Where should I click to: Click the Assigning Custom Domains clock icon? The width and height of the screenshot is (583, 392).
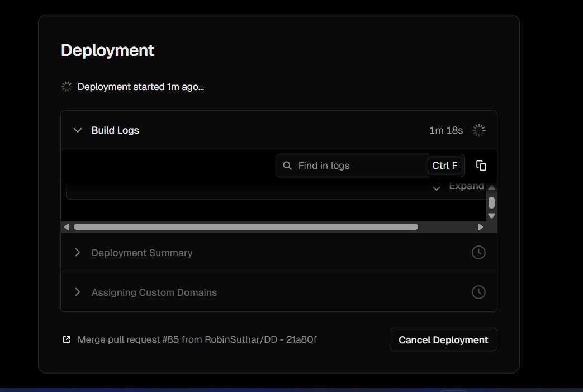(x=478, y=292)
